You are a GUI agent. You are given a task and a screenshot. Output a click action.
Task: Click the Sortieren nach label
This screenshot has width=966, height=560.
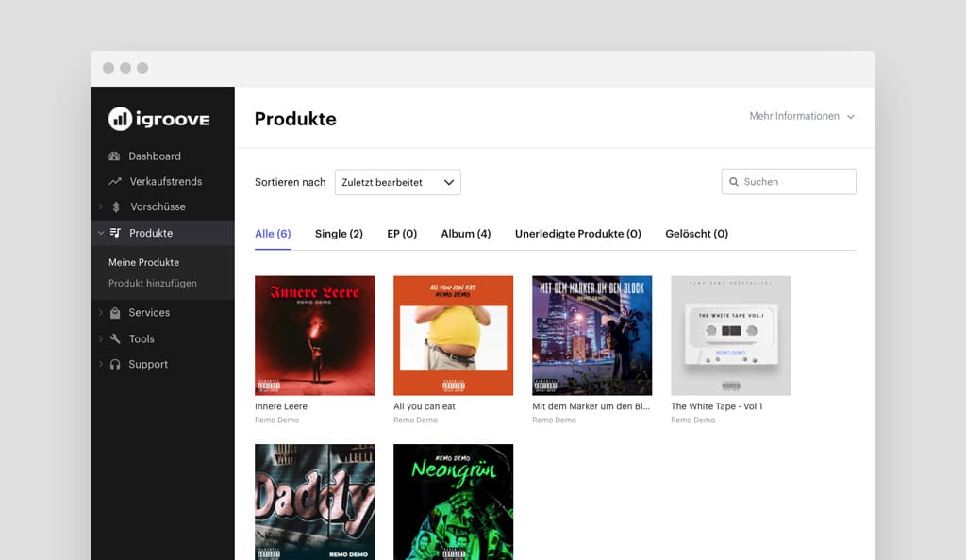[x=291, y=182]
